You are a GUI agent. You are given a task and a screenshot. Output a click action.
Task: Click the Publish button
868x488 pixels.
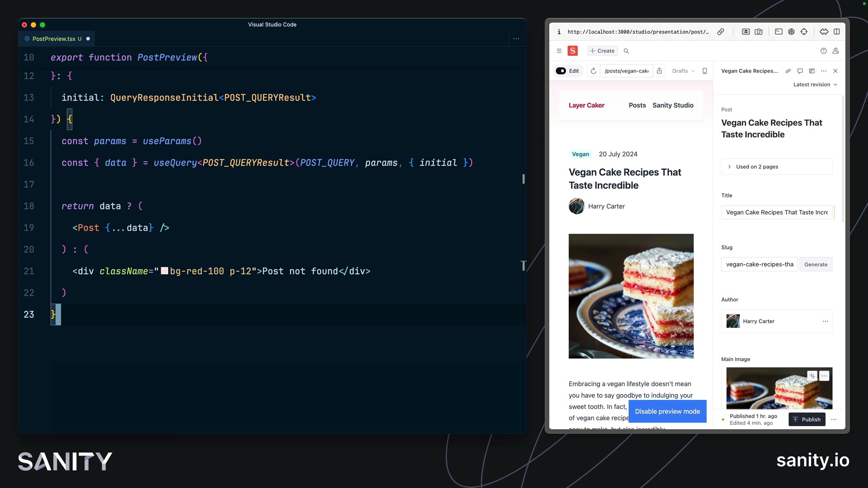click(x=807, y=419)
